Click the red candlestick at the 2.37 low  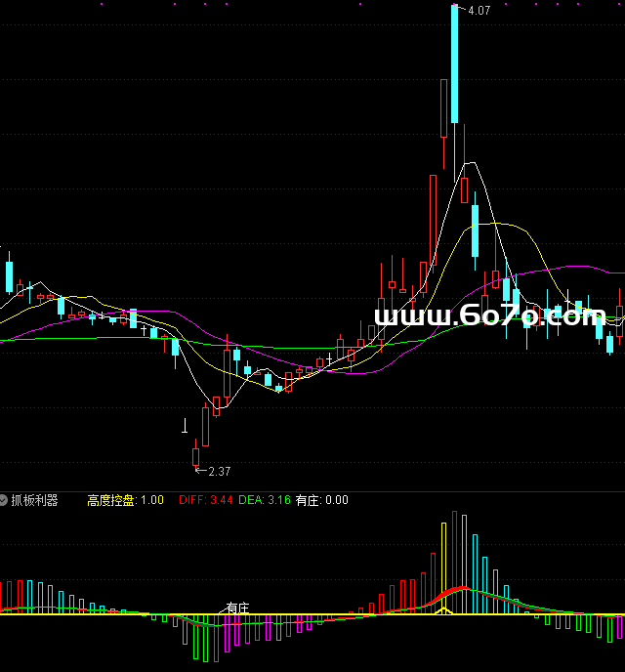[x=195, y=455]
